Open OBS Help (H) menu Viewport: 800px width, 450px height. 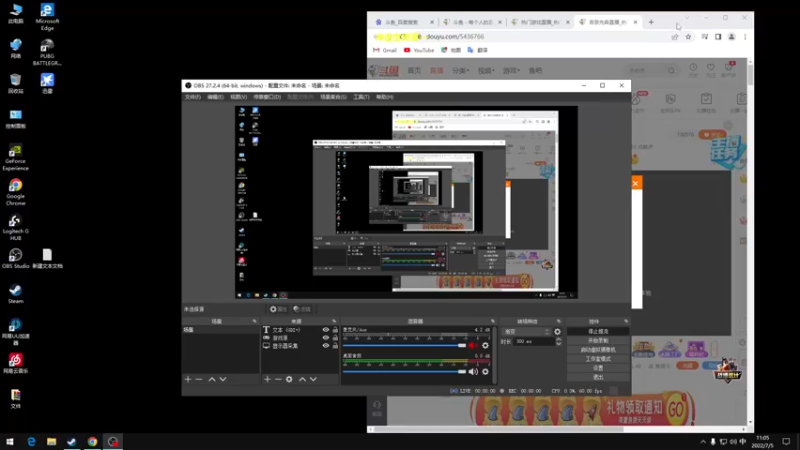click(x=385, y=97)
